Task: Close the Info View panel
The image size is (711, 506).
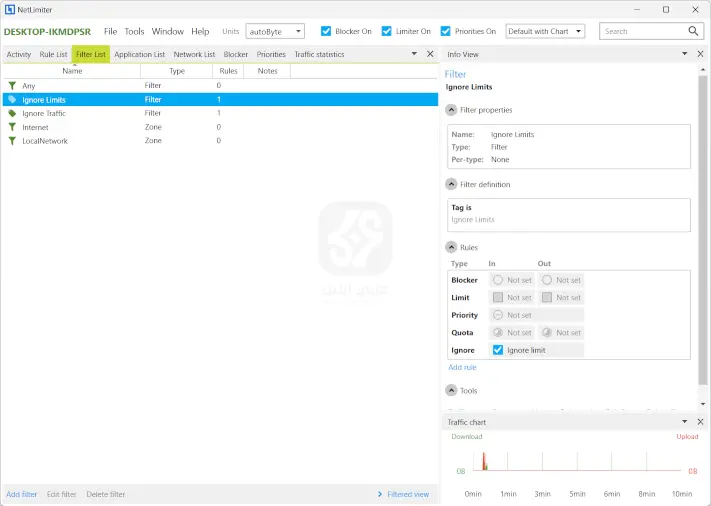Action: click(700, 54)
